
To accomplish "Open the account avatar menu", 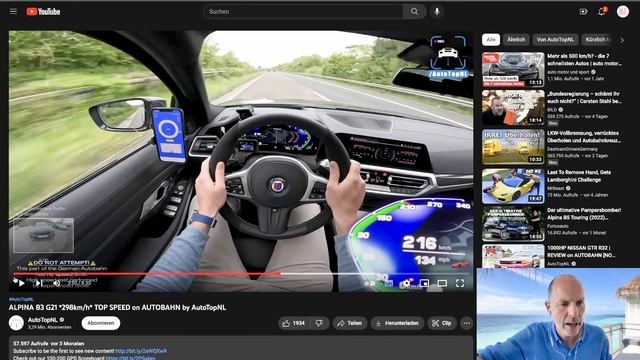I will 623,11.
